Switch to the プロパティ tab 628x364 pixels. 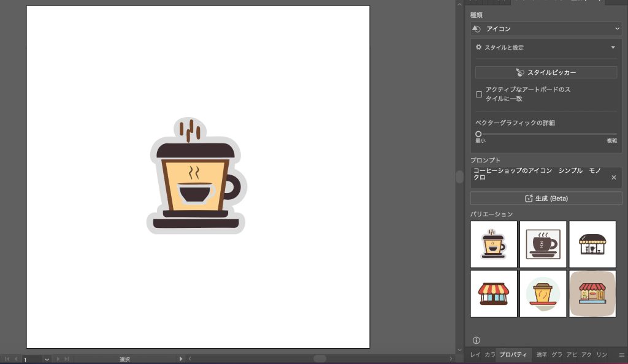[x=513, y=355]
